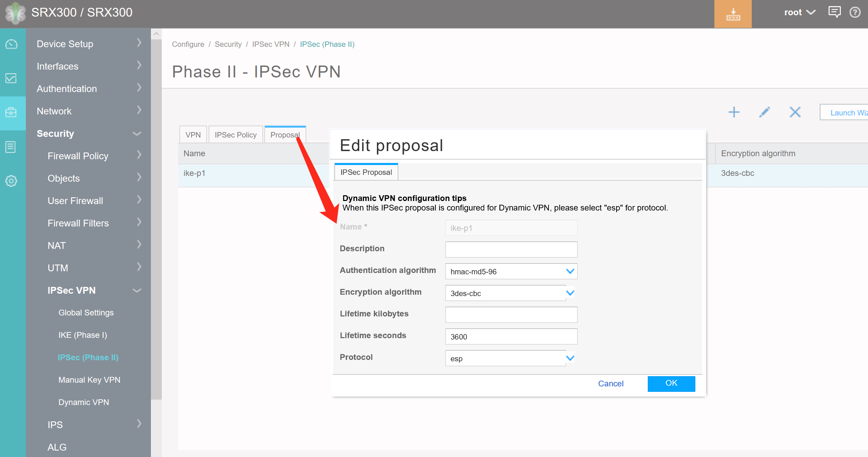Screen dimensions: 868x457
Task: Click the help question mark icon
Action: tap(855, 13)
